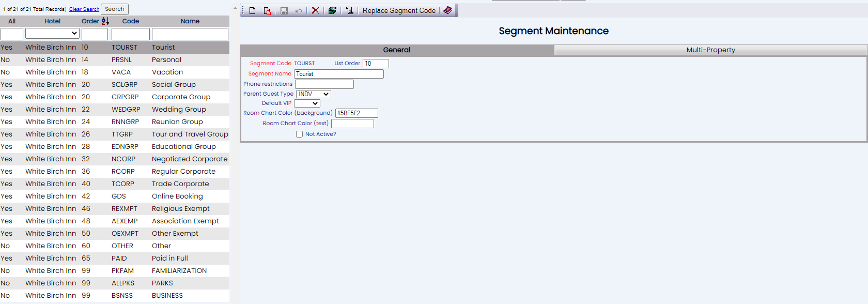868x304 pixels.
Task: Click the OTHER code cell
Action: 122,246
